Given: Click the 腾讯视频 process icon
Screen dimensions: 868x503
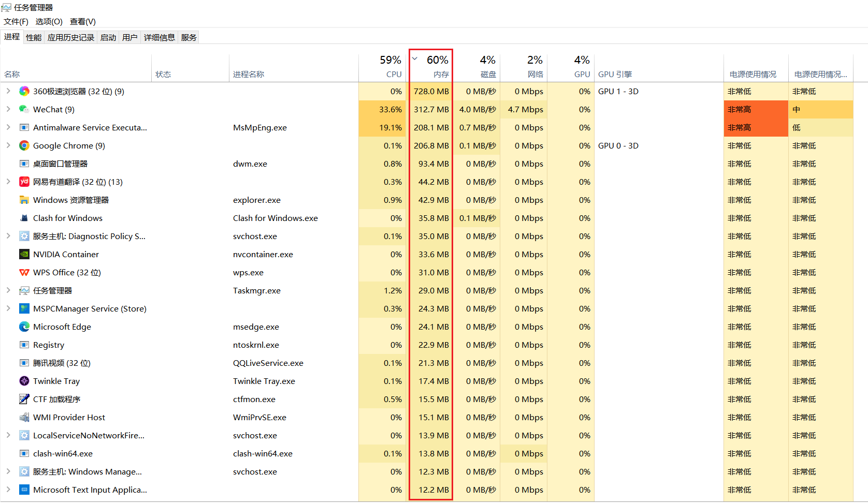Looking at the screenshot, I should 24,363.
